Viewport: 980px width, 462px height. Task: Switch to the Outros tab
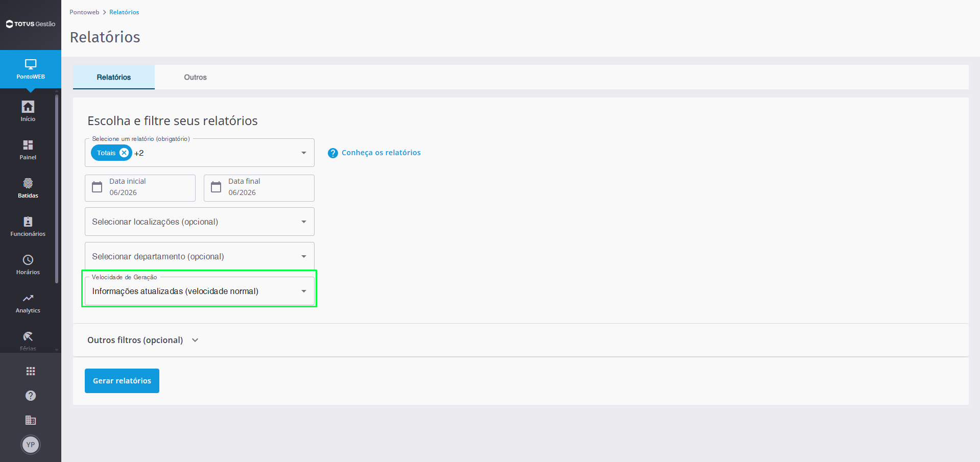196,77
